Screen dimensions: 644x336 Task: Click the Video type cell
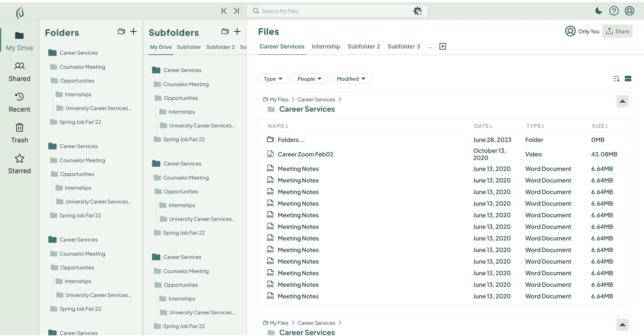click(x=533, y=154)
